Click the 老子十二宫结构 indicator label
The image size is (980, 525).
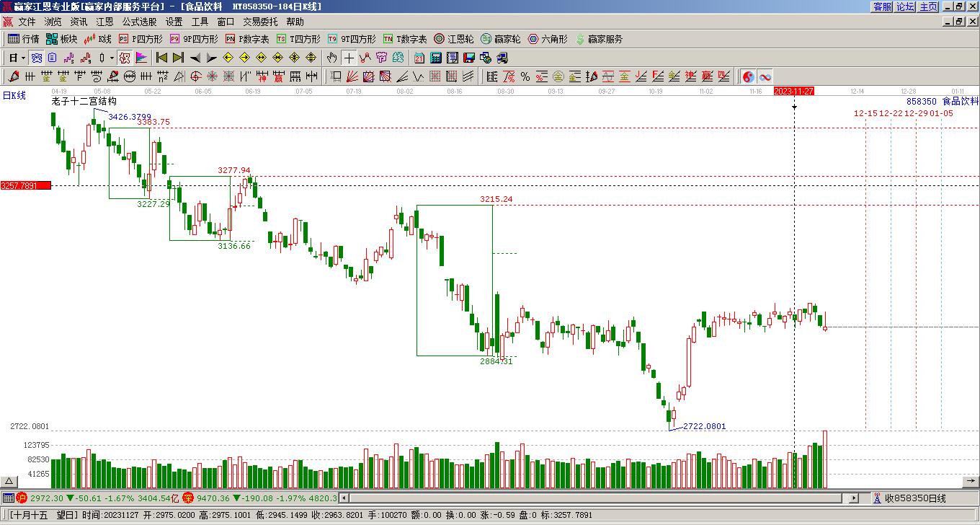click(84, 102)
